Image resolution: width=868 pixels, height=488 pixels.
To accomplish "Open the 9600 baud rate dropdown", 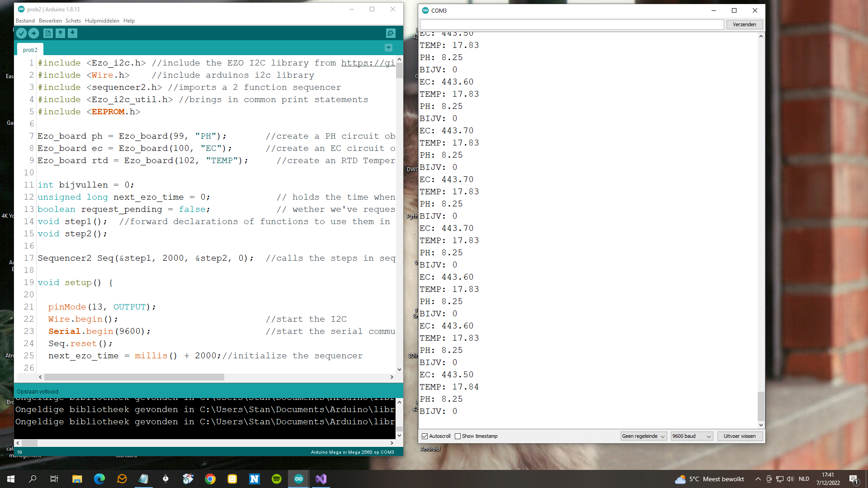I will (692, 436).
